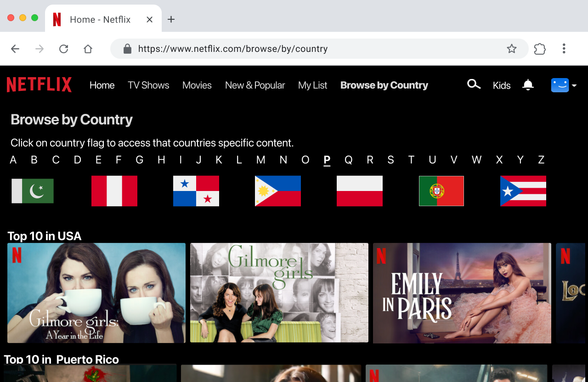Filter countries by letter O
Screen dimensions: 588x382
click(305, 160)
